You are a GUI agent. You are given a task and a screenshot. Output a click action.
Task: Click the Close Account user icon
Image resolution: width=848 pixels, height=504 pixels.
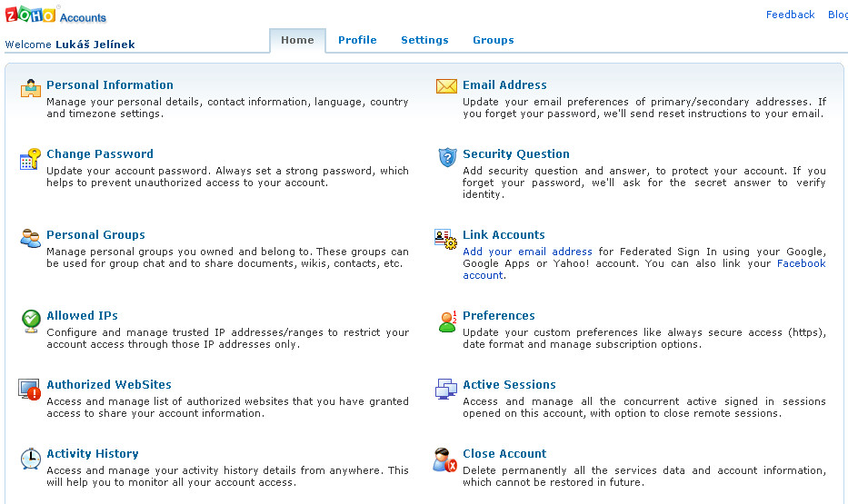point(446,460)
